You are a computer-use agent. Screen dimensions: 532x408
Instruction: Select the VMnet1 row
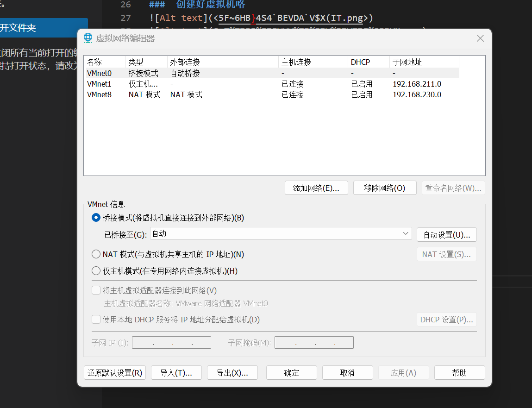click(x=272, y=84)
